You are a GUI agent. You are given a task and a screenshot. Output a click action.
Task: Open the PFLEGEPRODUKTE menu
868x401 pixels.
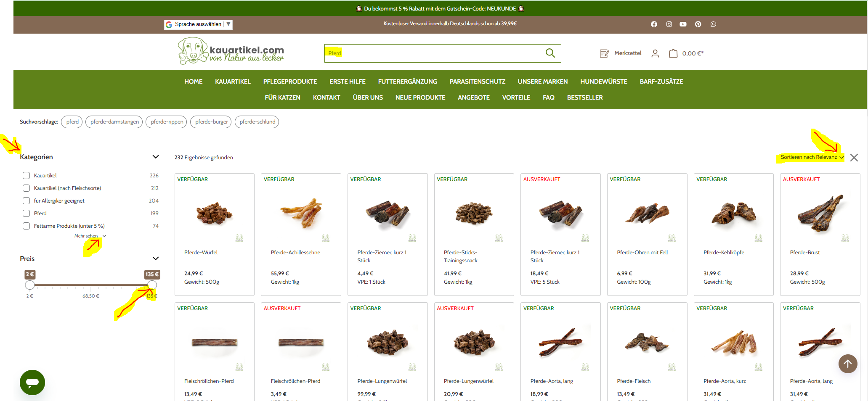(x=290, y=82)
